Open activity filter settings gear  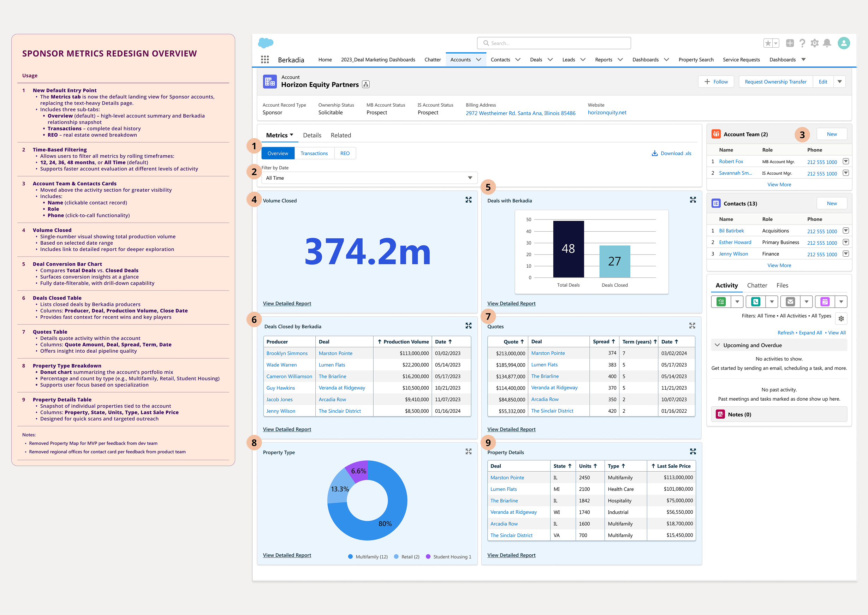point(841,319)
